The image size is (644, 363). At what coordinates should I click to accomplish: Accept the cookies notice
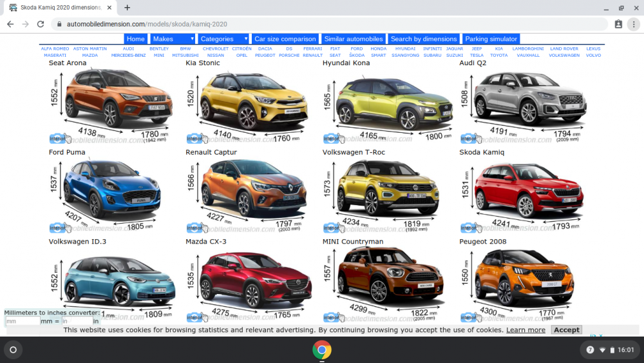(x=566, y=329)
